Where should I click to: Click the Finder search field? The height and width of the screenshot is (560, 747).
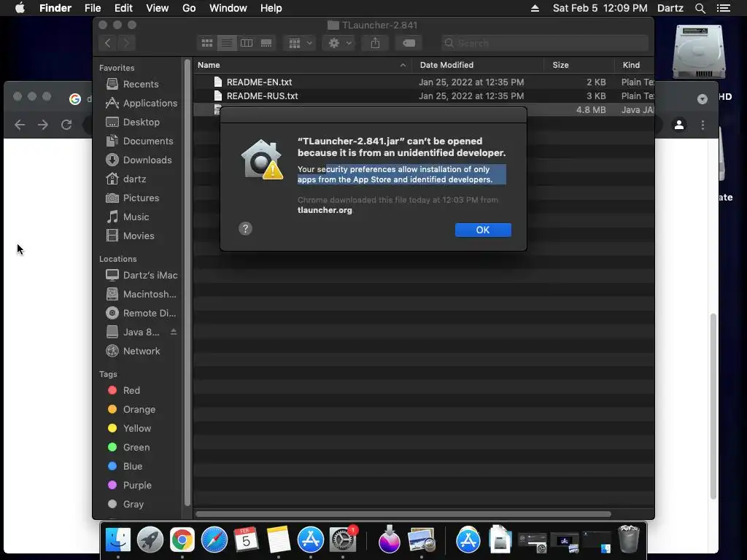(544, 43)
